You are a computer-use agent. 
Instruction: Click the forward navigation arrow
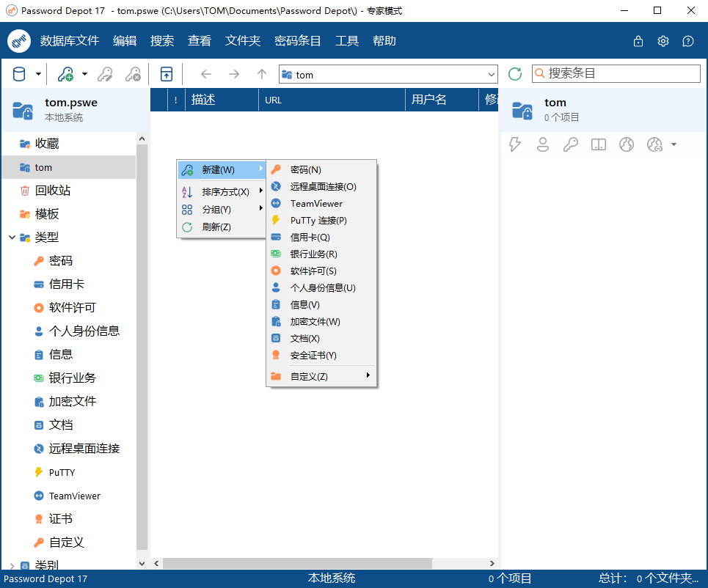[234, 74]
